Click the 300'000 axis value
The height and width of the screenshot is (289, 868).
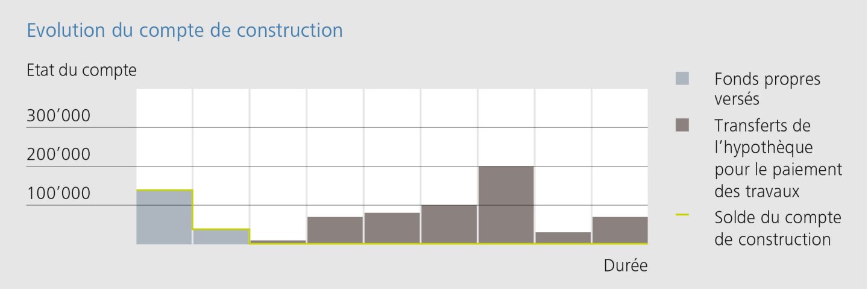click(x=58, y=115)
